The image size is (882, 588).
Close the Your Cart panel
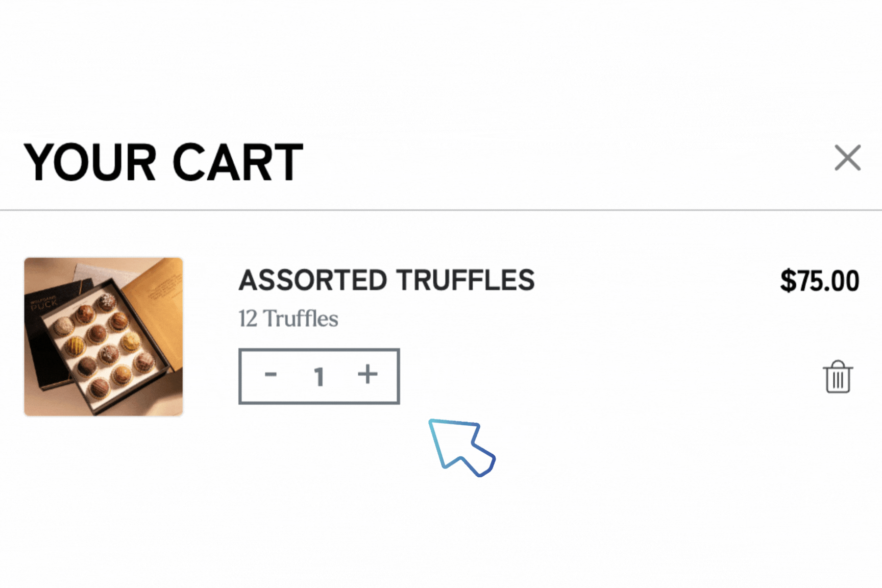click(847, 157)
